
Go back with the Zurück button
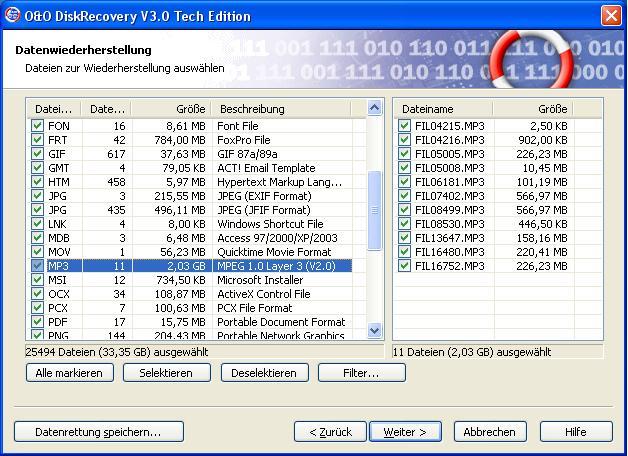click(330, 432)
